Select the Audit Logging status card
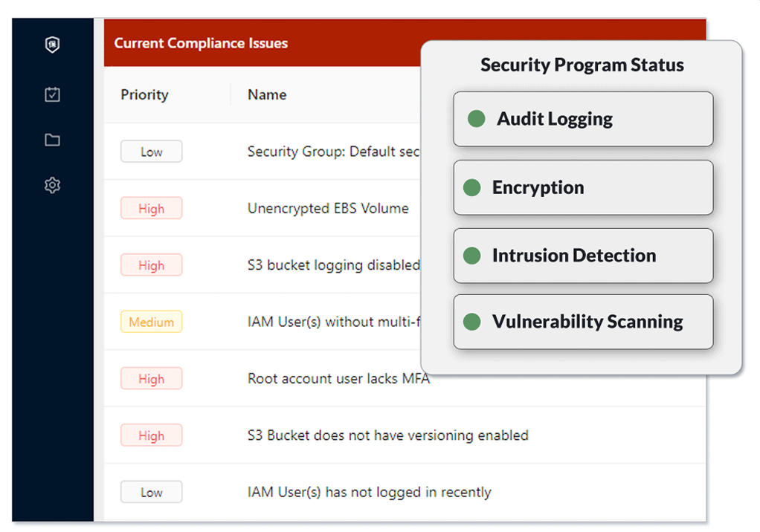The width and height of the screenshot is (760, 532). click(583, 119)
